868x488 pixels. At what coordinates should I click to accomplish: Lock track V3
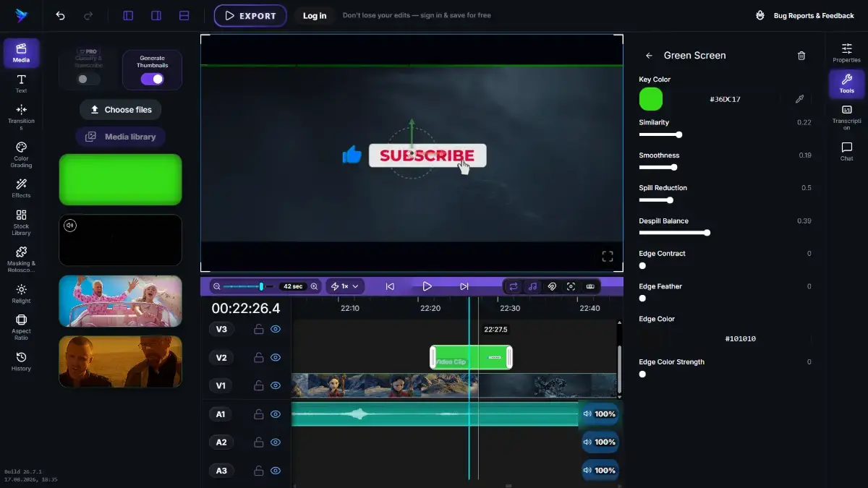tap(258, 329)
